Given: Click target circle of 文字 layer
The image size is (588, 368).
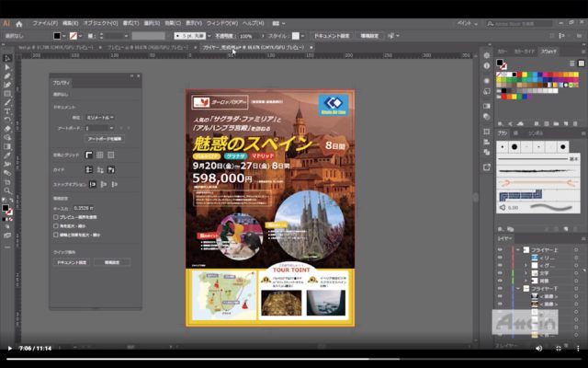Looking at the screenshot, I should point(576,273).
